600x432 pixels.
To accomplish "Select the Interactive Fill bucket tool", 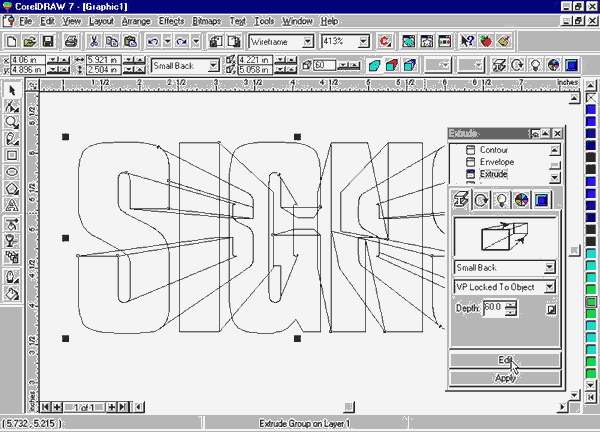I will [12, 293].
